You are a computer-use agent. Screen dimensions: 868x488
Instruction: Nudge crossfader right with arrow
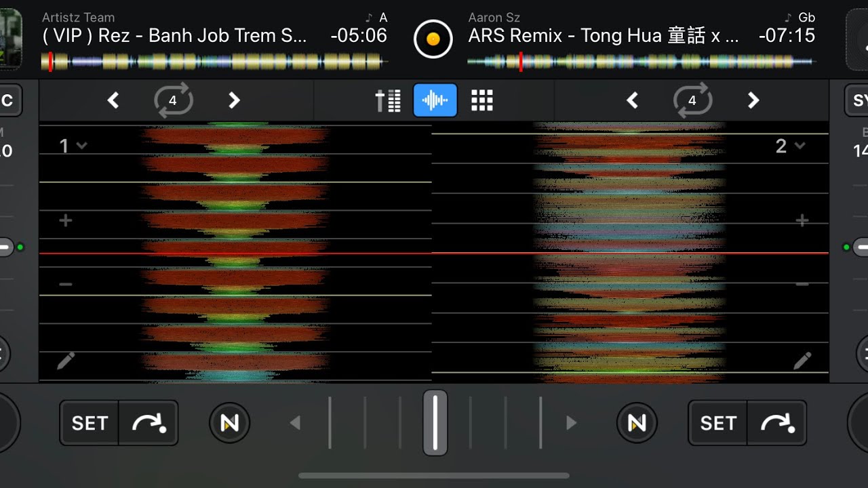pos(571,423)
